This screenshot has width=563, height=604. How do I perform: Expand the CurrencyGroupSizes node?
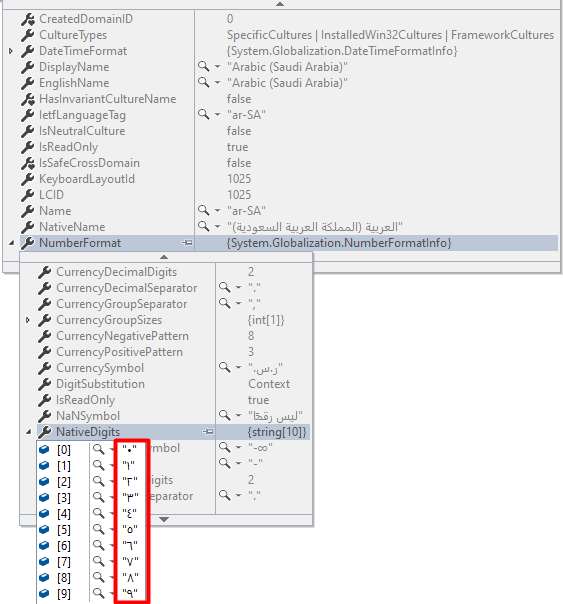[28, 320]
